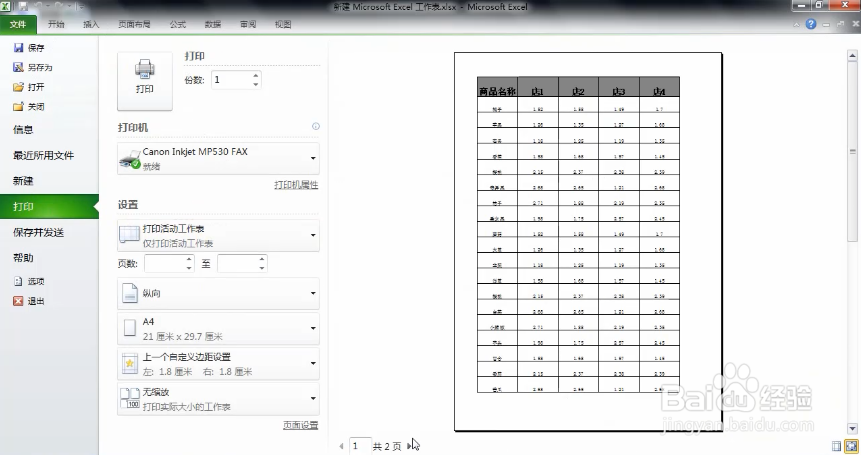Open the 纵向 orientation dropdown

219,293
